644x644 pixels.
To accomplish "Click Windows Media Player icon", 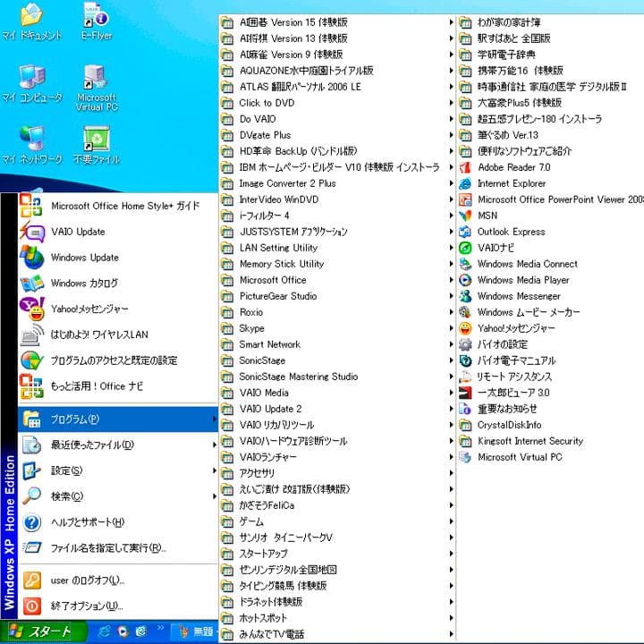I will (465, 280).
